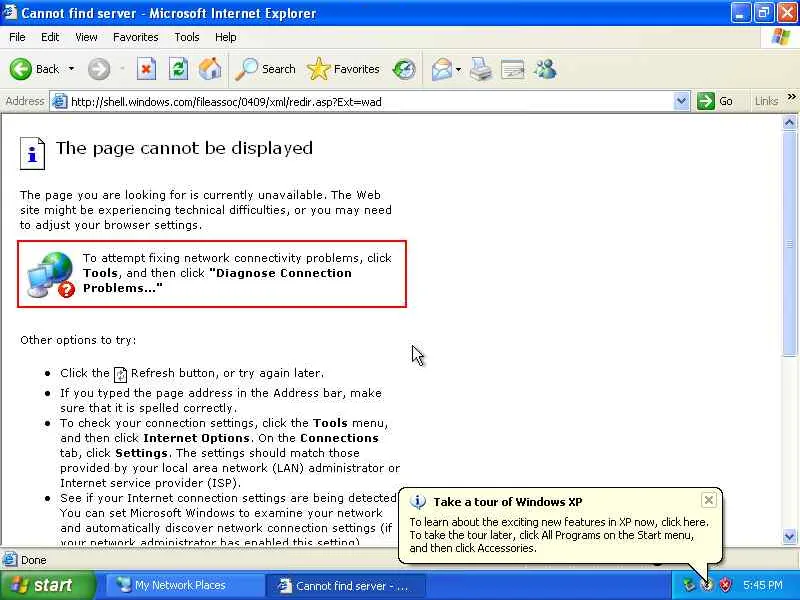Open the Messenger people icon
The width and height of the screenshot is (800, 600).
[x=545, y=69]
